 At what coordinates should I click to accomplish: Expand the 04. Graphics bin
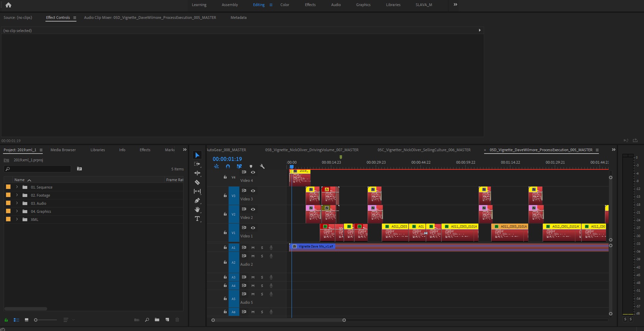(17, 211)
